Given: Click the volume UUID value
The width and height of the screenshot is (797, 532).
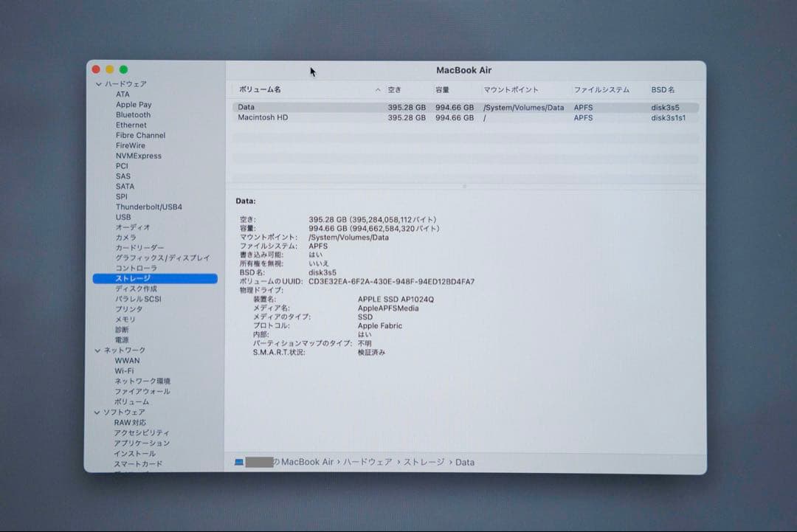Looking at the screenshot, I should [x=391, y=282].
